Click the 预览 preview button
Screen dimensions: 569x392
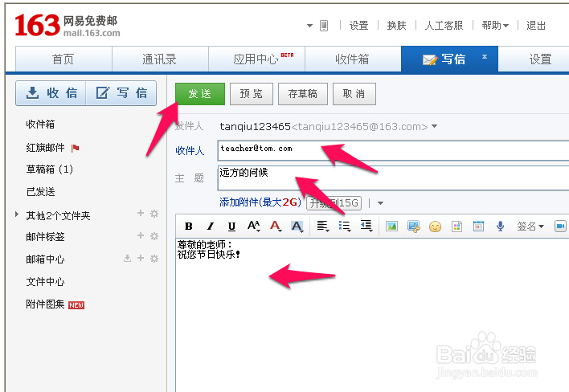(252, 94)
